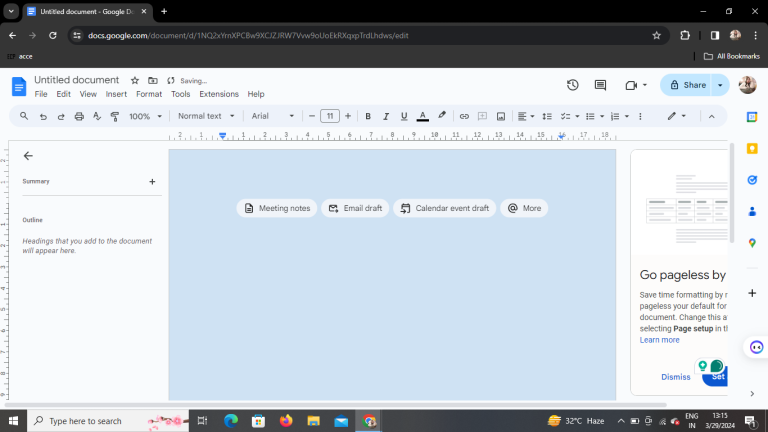Open More template options

pyautogui.click(x=524, y=208)
